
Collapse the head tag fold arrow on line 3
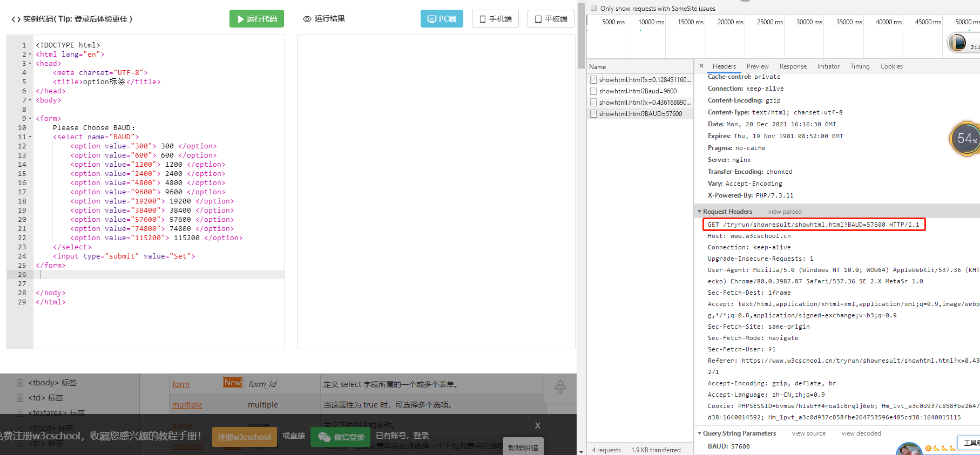pos(30,64)
